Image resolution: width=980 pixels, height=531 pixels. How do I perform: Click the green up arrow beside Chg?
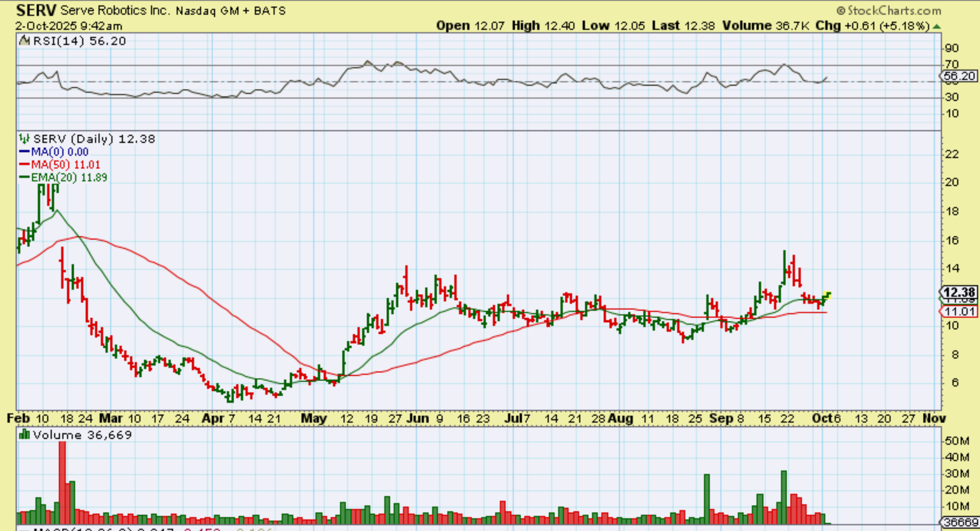(937, 26)
